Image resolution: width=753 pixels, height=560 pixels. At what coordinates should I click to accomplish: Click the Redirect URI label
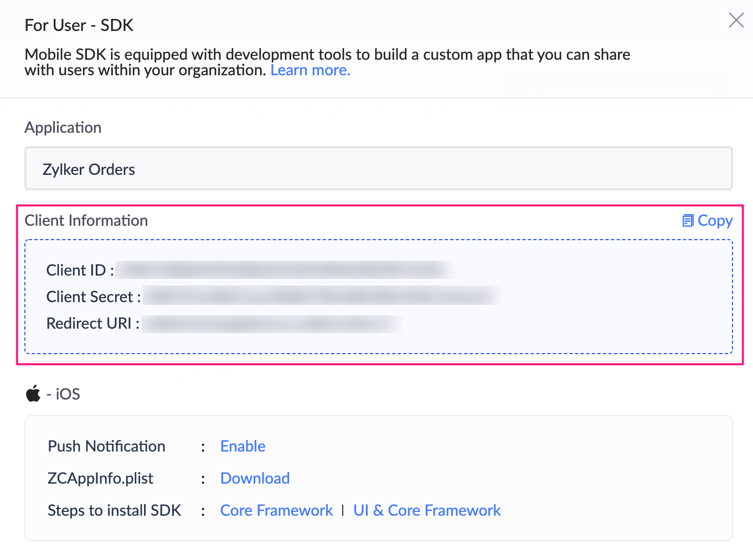[93, 323]
